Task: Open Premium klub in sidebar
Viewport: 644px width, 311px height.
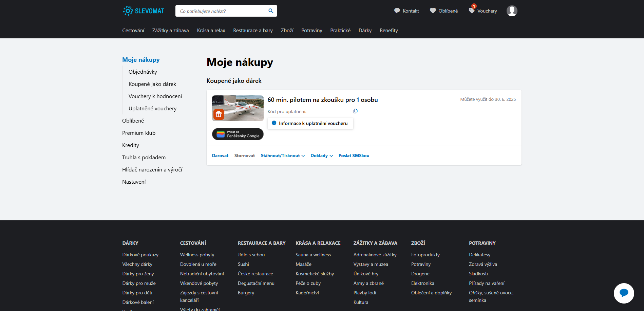Action: point(139,133)
